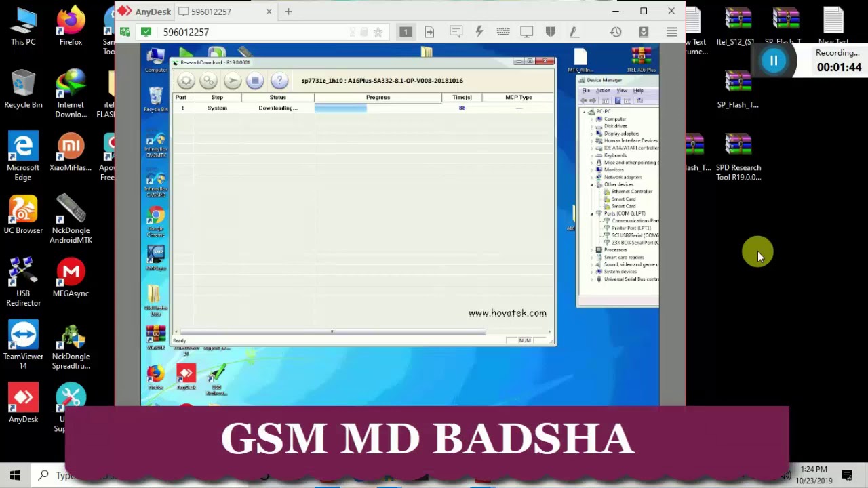Activate the AnyDesk whiteboard pen icon

click(x=574, y=32)
